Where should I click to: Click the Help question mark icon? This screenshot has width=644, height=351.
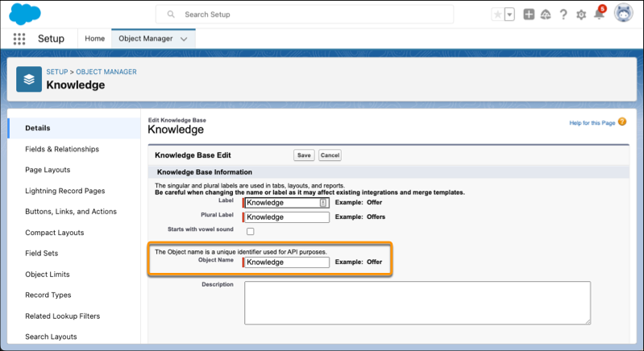pos(563,14)
